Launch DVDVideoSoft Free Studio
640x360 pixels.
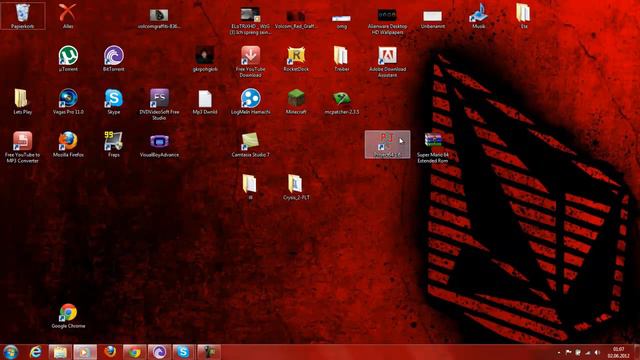click(x=159, y=104)
